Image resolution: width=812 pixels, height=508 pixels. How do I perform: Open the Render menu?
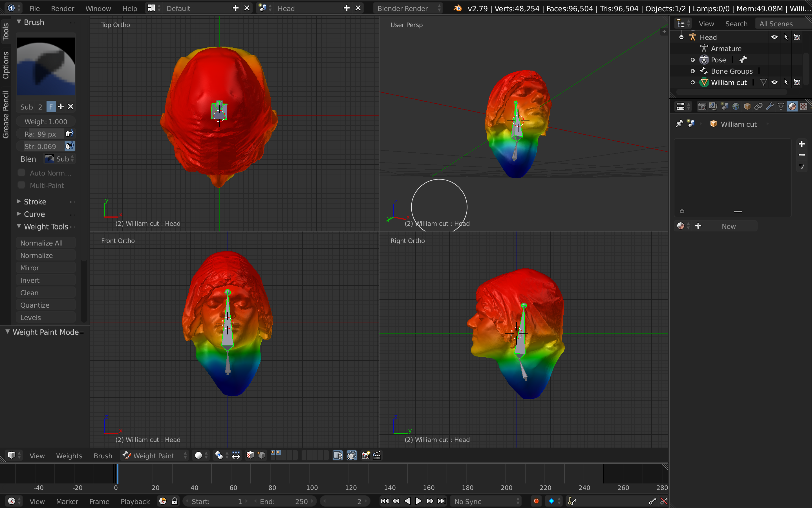pyautogui.click(x=62, y=8)
